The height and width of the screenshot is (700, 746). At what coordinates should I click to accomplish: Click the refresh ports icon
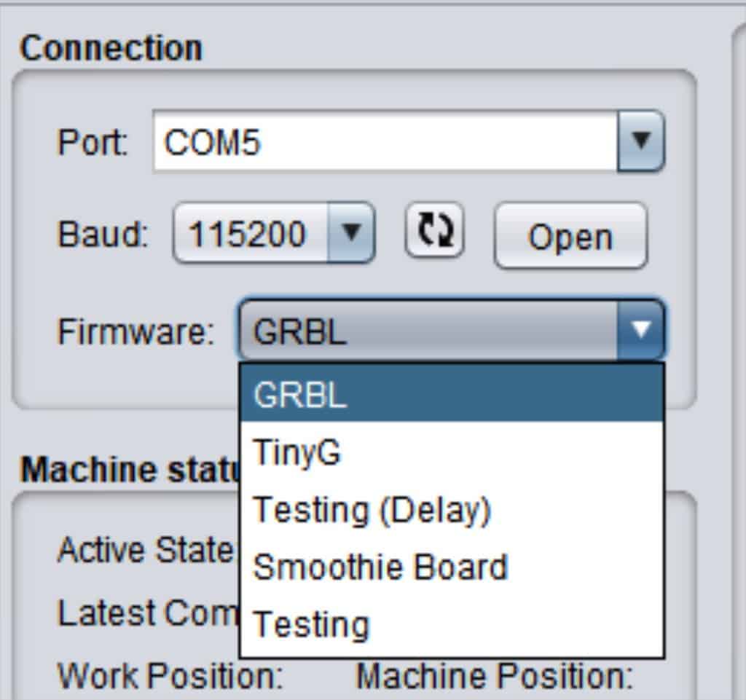click(435, 232)
